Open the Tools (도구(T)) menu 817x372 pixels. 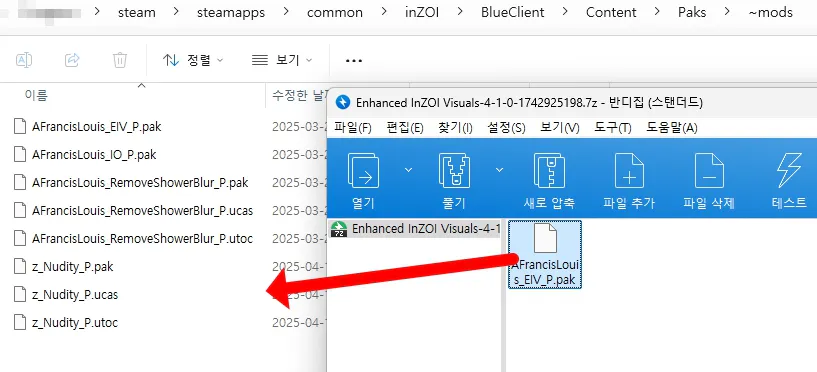click(613, 128)
